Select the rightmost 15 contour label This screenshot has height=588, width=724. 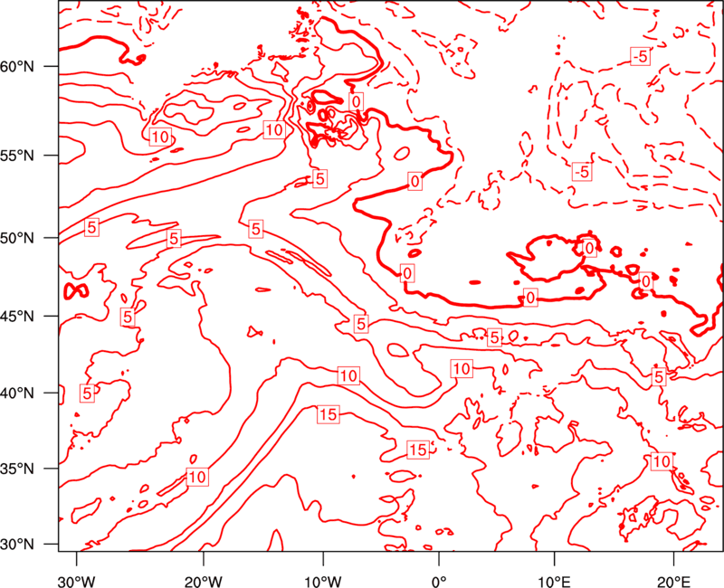tap(418, 450)
